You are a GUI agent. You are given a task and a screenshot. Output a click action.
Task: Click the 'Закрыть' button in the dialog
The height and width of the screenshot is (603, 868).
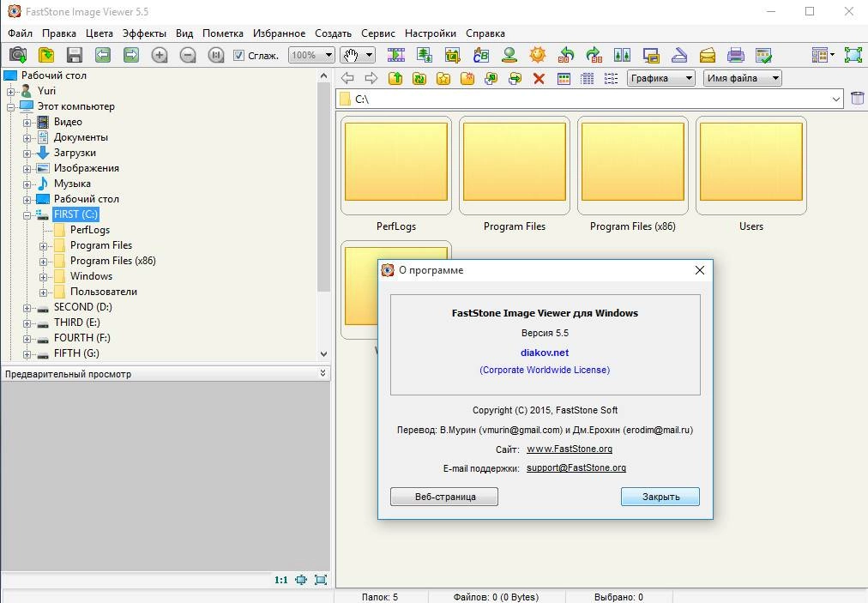(660, 497)
